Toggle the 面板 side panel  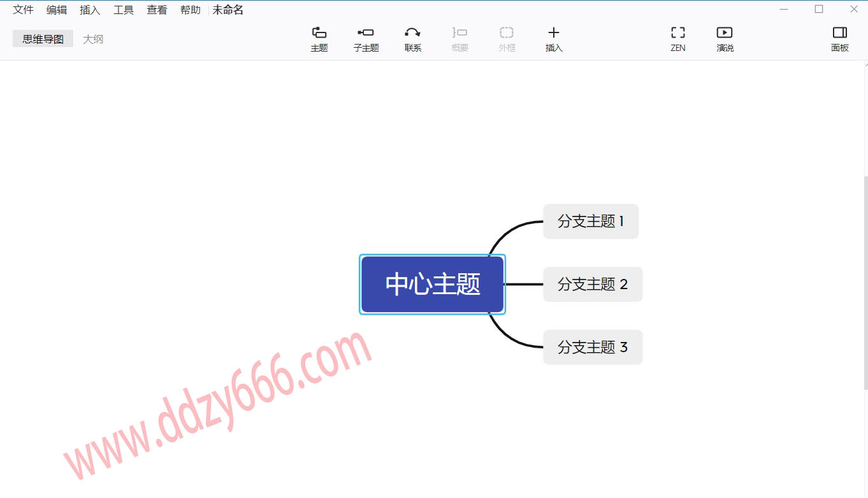pos(840,39)
